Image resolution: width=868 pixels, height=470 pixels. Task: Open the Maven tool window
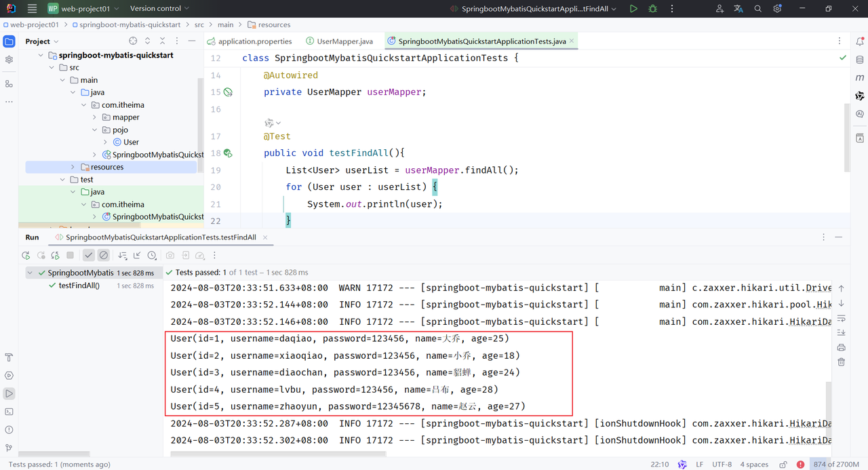pos(860,78)
